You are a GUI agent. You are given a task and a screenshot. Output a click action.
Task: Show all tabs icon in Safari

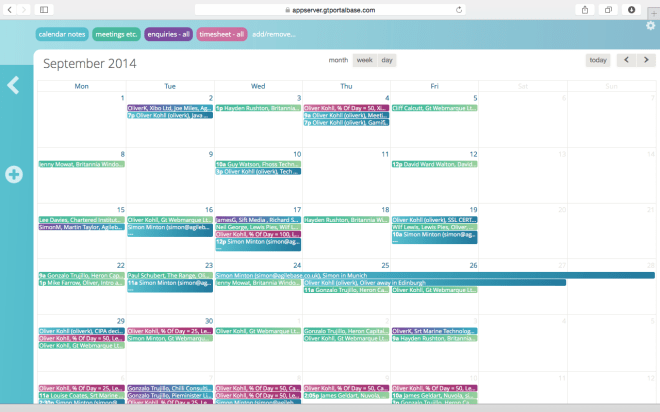pyautogui.click(x=608, y=10)
